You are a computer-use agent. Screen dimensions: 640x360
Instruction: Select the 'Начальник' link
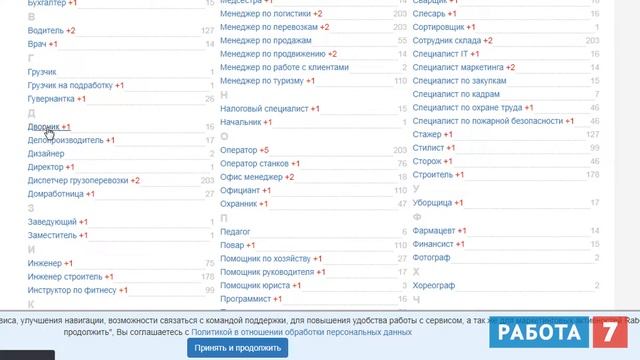(x=240, y=122)
